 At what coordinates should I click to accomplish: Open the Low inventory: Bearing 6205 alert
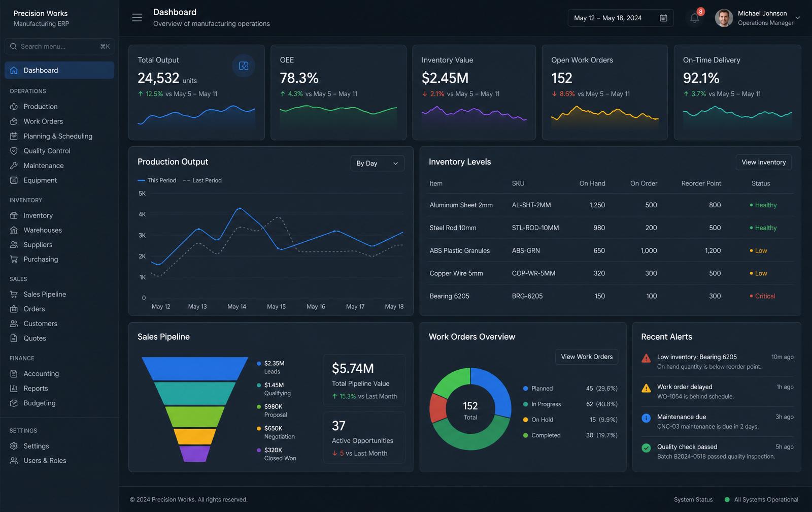[717, 362]
